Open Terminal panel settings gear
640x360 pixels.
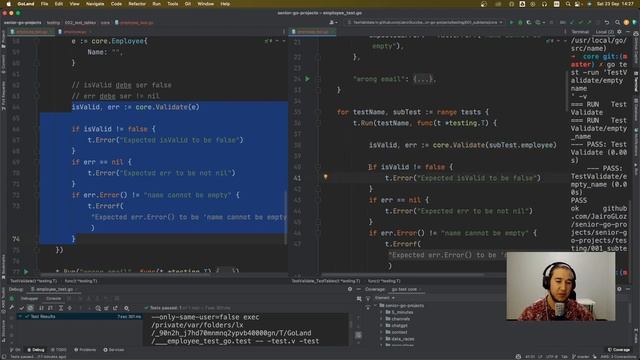point(620,32)
